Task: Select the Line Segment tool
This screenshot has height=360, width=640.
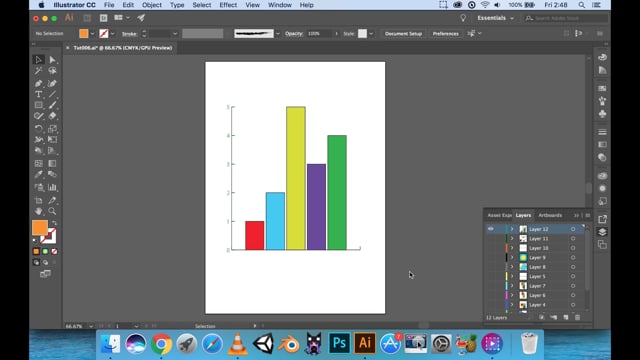Action: point(52,94)
